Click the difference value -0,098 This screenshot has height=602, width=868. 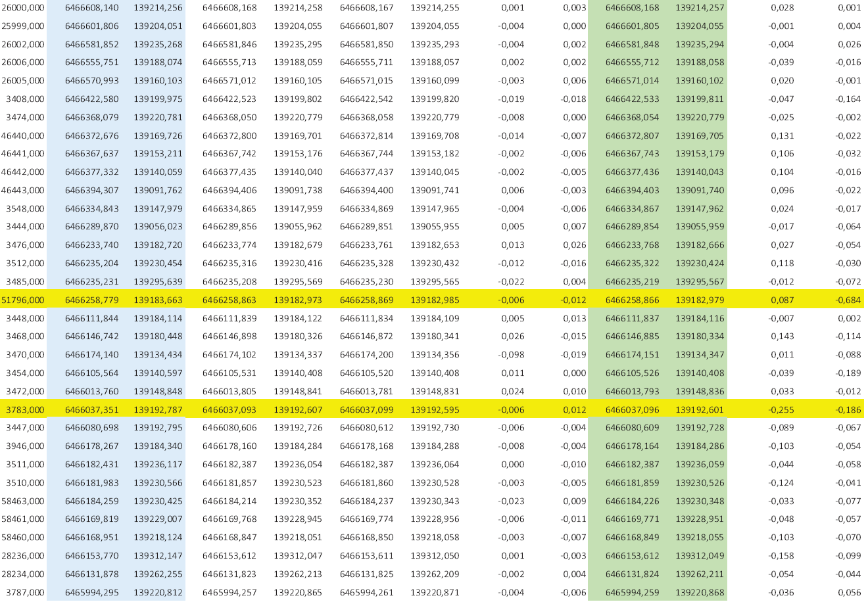(511, 355)
